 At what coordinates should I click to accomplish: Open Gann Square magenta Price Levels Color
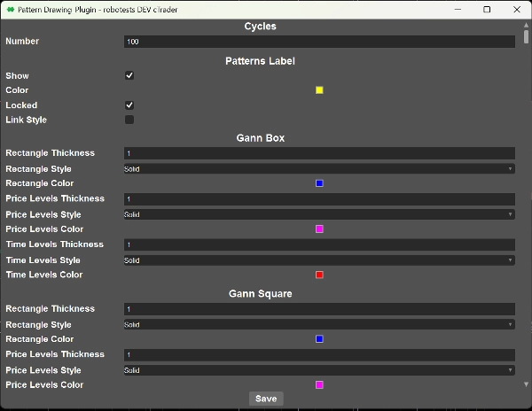pyautogui.click(x=319, y=384)
